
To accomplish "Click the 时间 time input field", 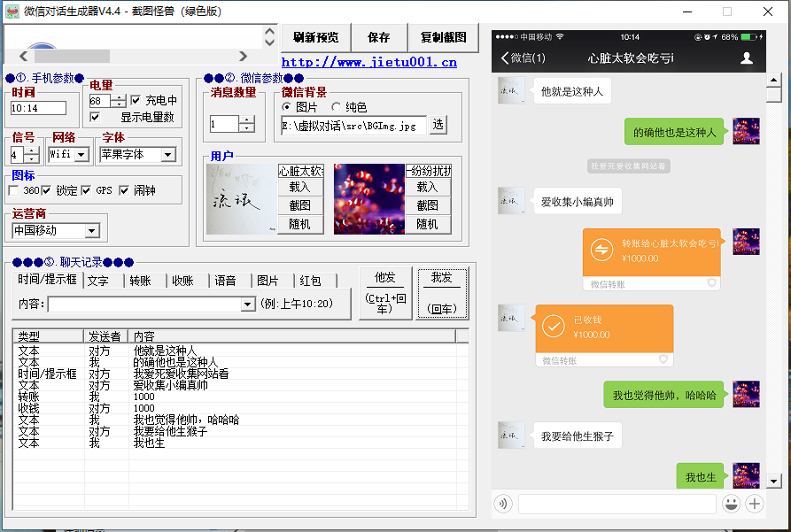I will (x=38, y=108).
